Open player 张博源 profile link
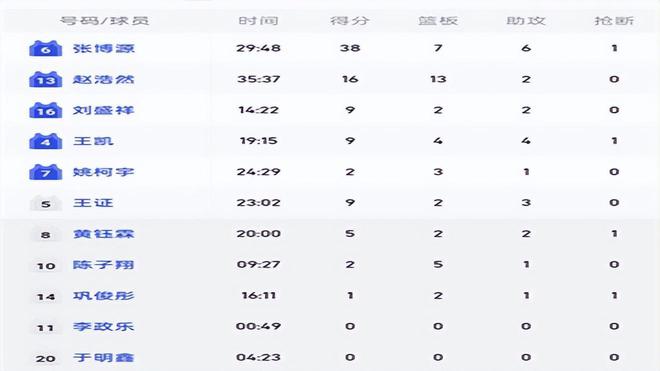Screen dimensions: 660x371 coord(104,48)
